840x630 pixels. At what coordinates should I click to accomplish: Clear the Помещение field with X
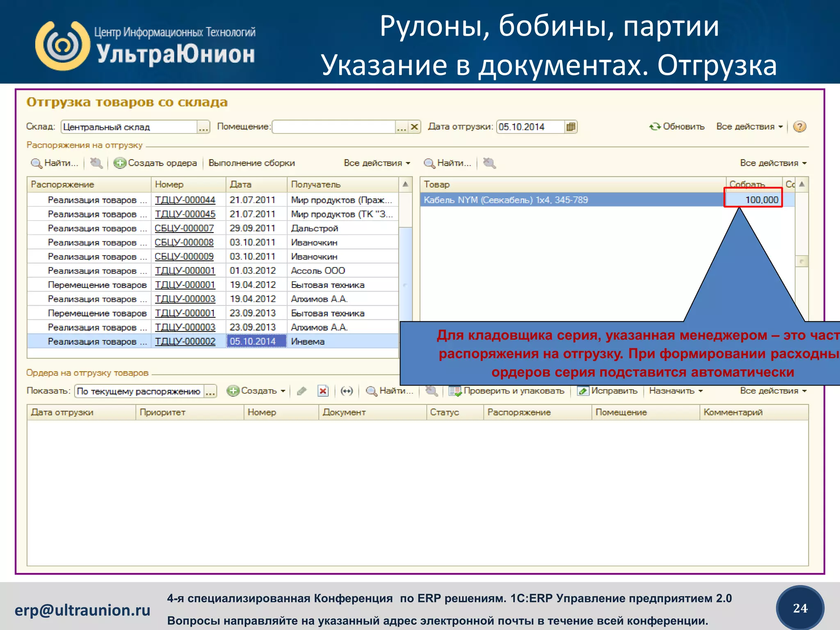(x=414, y=127)
